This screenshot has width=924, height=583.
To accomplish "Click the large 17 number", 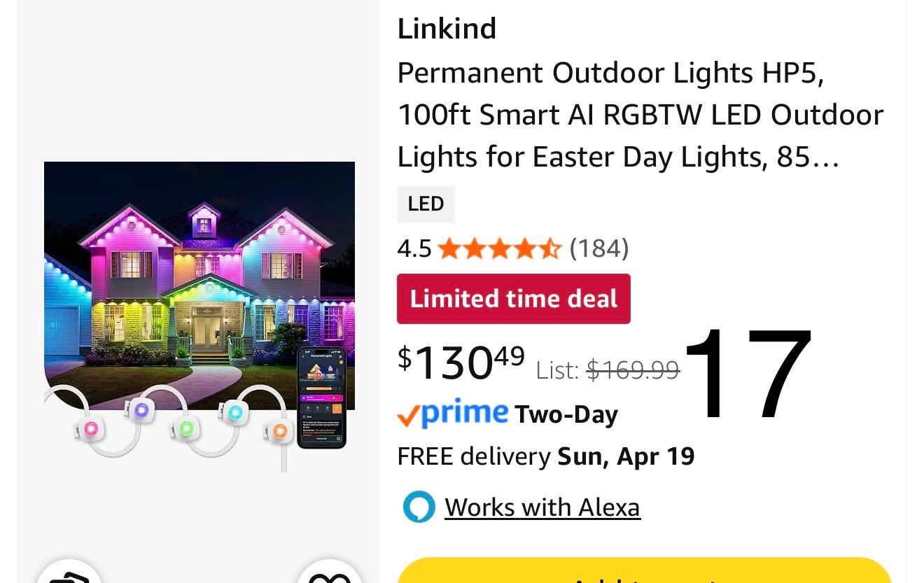I will point(748,373).
